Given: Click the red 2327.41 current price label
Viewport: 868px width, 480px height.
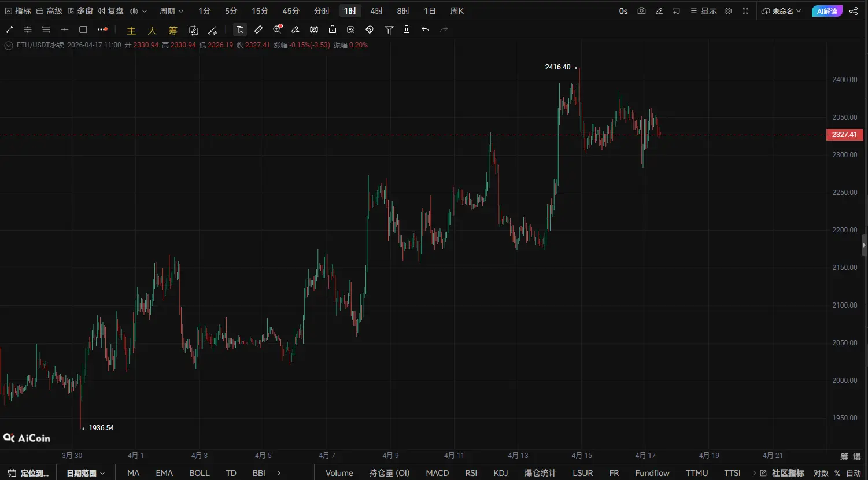Looking at the screenshot, I should (844, 135).
